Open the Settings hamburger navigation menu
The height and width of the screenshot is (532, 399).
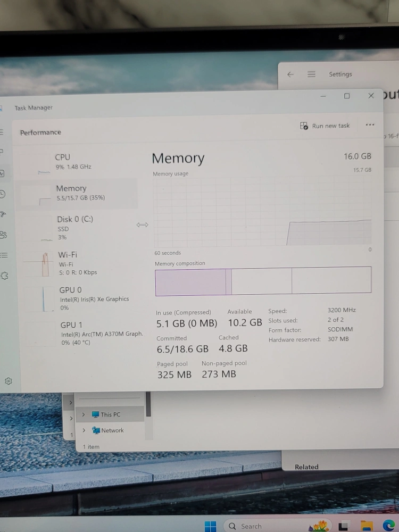(311, 74)
